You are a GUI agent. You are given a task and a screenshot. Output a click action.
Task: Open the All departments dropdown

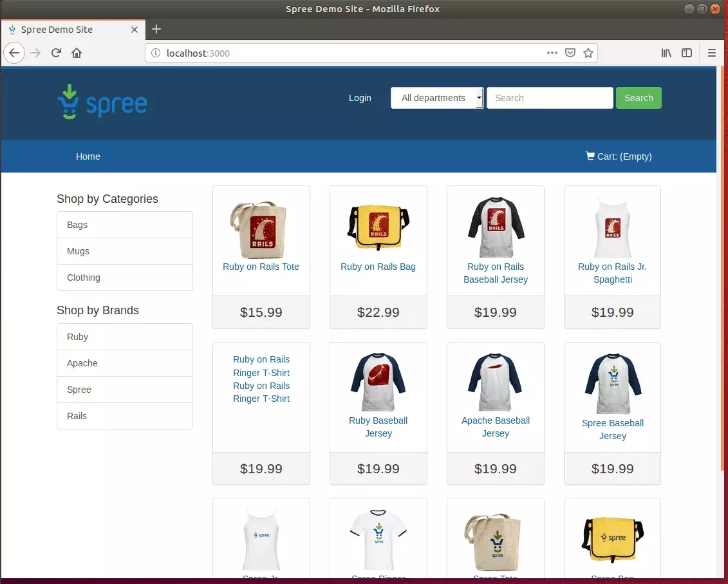click(x=437, y=98)
